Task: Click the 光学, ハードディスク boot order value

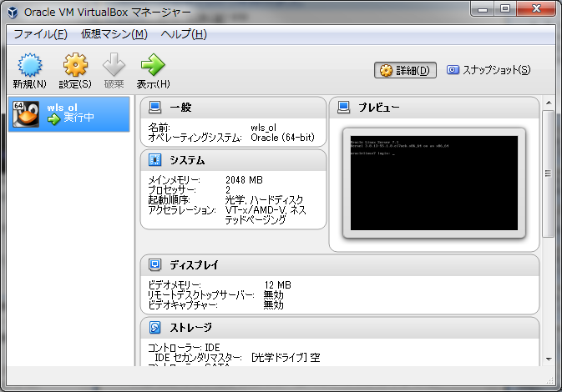Action: point(264,200)
